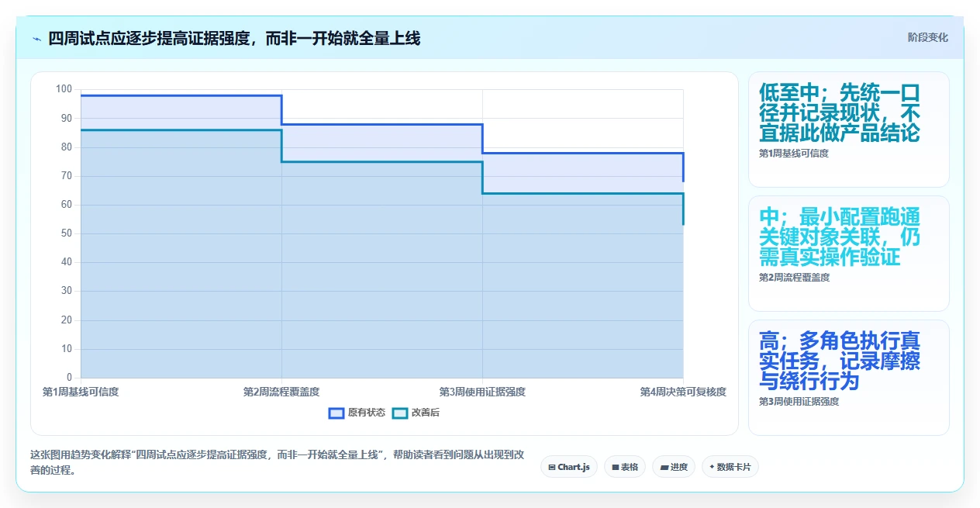Click the 第1周基线可信度 x-axis label

(81, 392)
